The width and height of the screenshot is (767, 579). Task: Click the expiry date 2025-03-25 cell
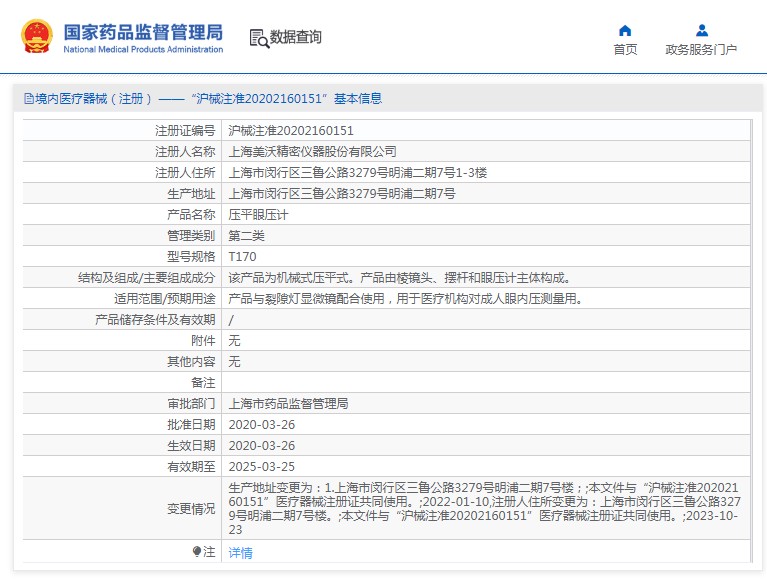(x=262, y=467)
